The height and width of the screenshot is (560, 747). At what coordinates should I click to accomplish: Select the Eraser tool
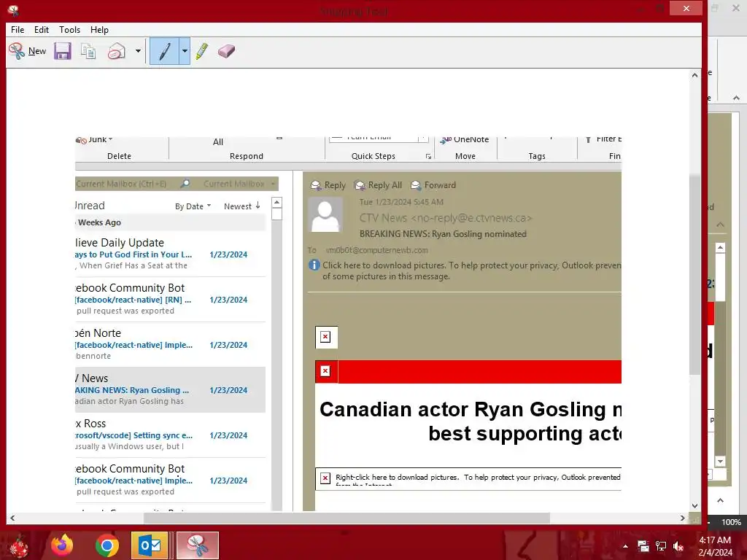[226, 51]
